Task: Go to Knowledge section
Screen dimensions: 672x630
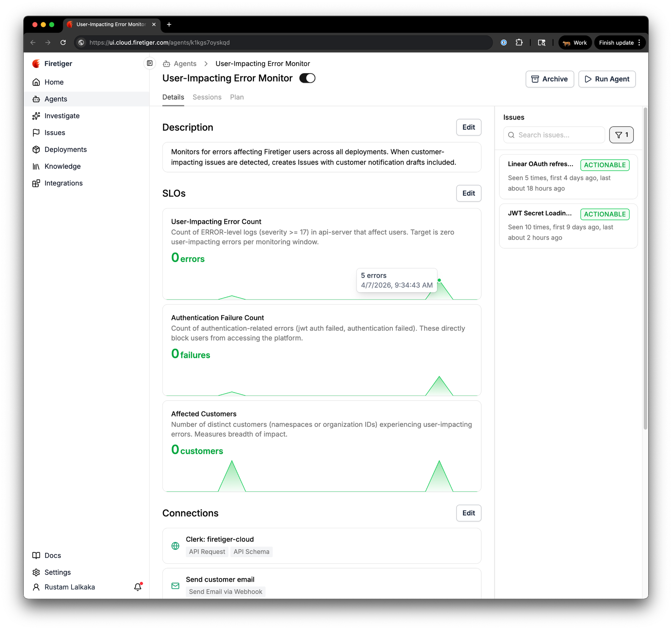Action: point(62,166)
